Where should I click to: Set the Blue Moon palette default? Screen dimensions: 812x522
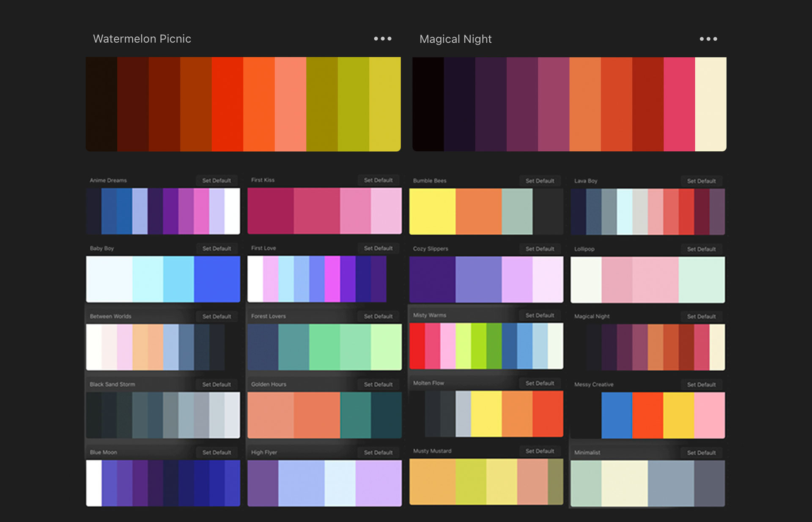tap(217, 452)
